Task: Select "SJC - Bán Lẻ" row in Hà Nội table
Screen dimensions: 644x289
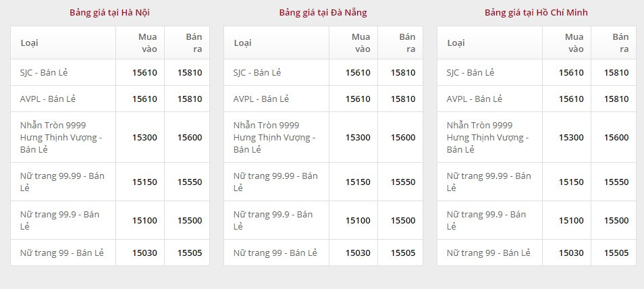Action: [x=47, y=72]
